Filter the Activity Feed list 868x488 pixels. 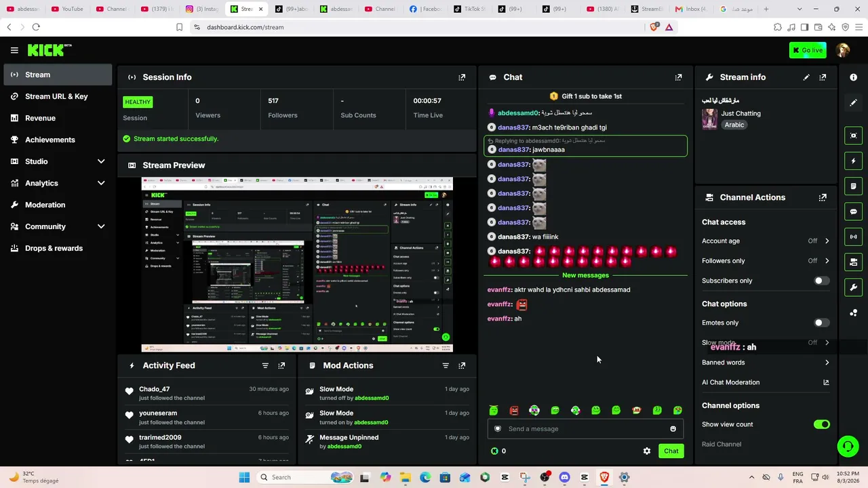(x=265, y=365)
